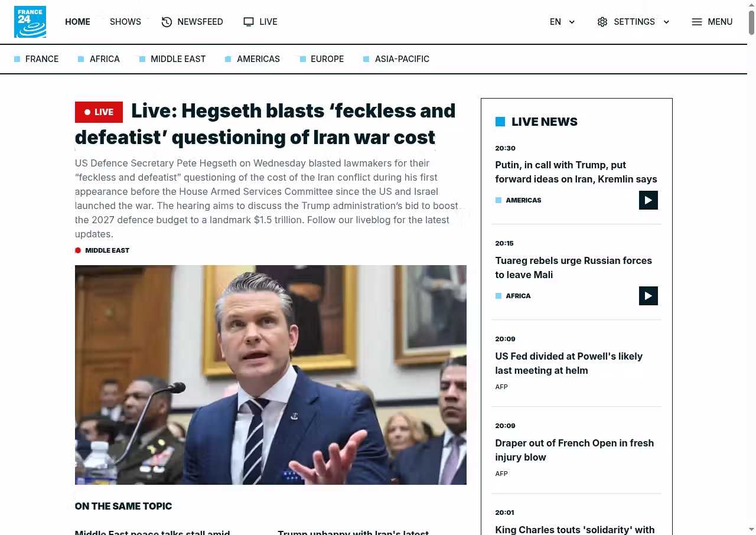Viewport: 756px width, 535px height.
Task: Click the Hegseth hearing photo
Action: (x=271, y=375)
